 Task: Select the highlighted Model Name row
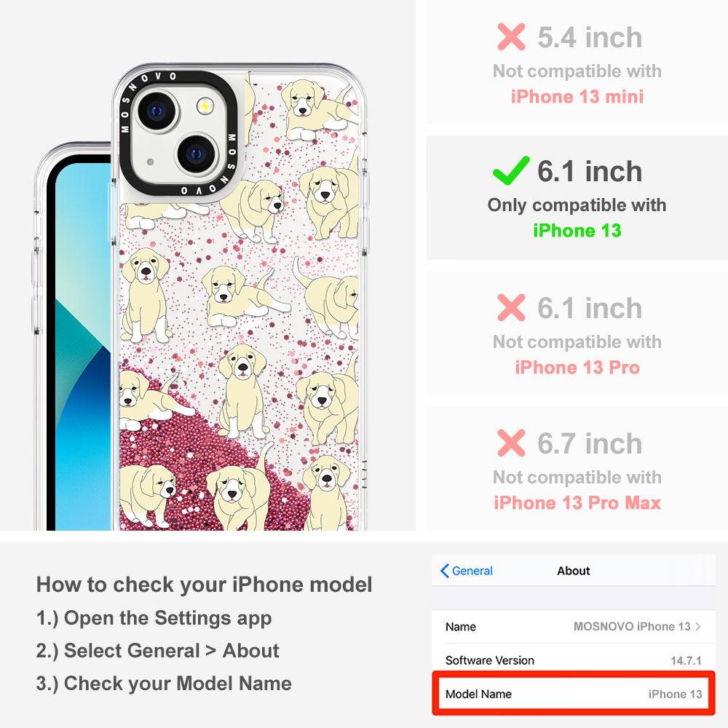coord(574,694)
